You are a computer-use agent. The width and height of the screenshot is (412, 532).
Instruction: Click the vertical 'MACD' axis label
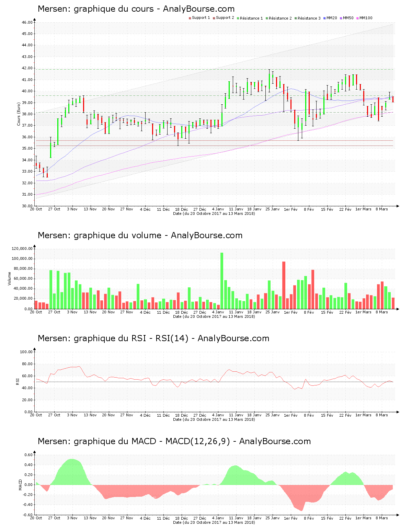21,484
